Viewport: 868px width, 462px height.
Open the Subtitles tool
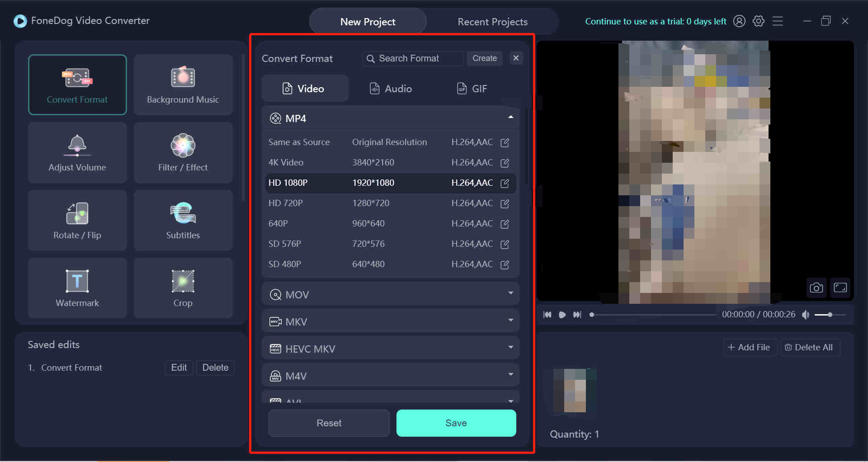[183, 220]
